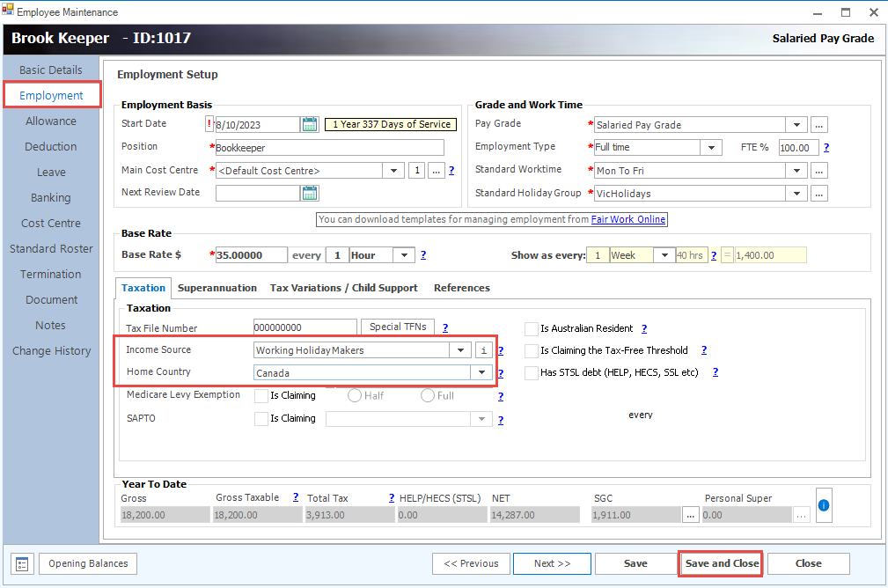Select the Full Medicare exemption option
Screen dimensions: 888x588
(428, 395)
